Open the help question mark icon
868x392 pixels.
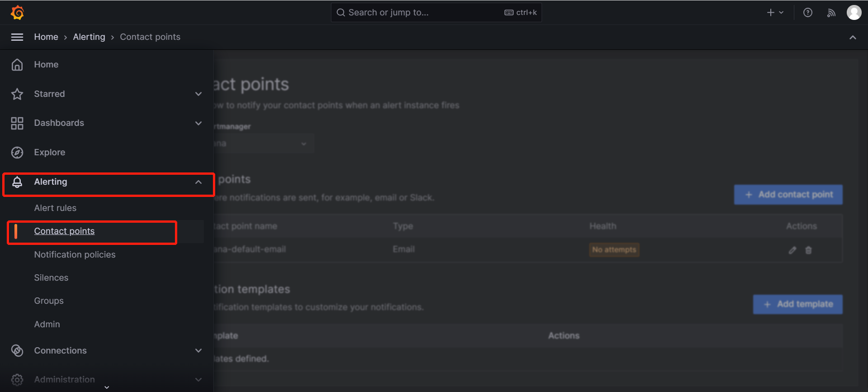(x=807, y=13)
